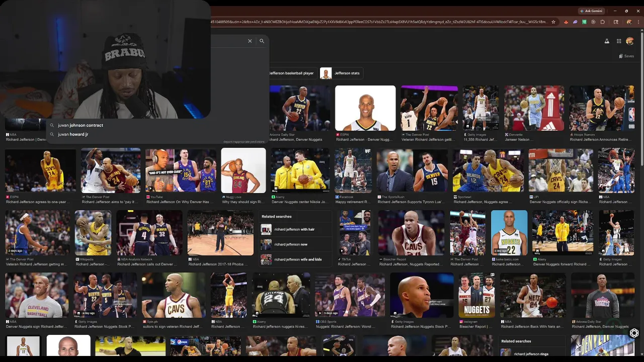The width and height of the screenshot is (644, 362).
Task: Open the Denverite 'Jameer Nelson' image
Action: click(x=534, y=108)
